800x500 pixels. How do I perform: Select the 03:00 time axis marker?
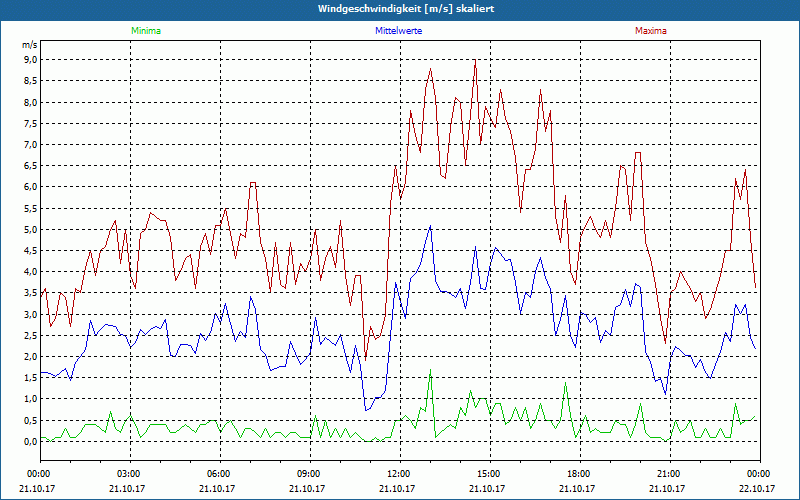pyautogui.click(x=129, y=474)
